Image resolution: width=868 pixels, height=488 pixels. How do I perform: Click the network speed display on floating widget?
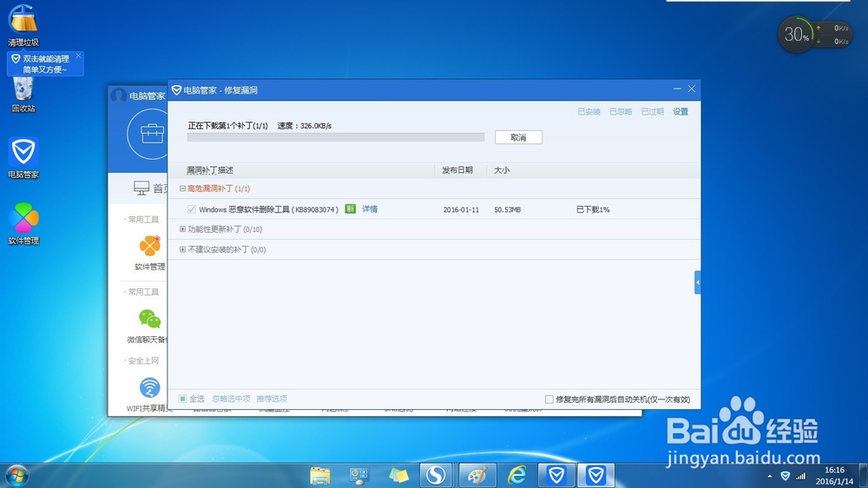click(833, 35)
